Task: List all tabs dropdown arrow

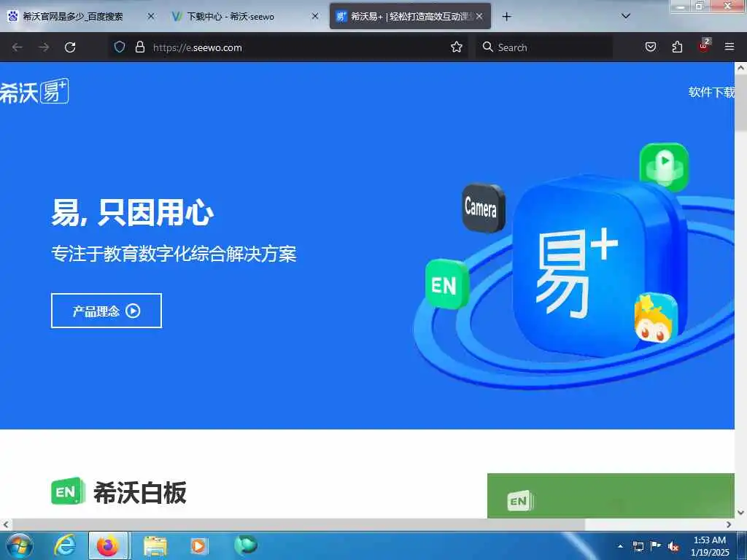Action: pyautogui.click(x=626, y=16)
